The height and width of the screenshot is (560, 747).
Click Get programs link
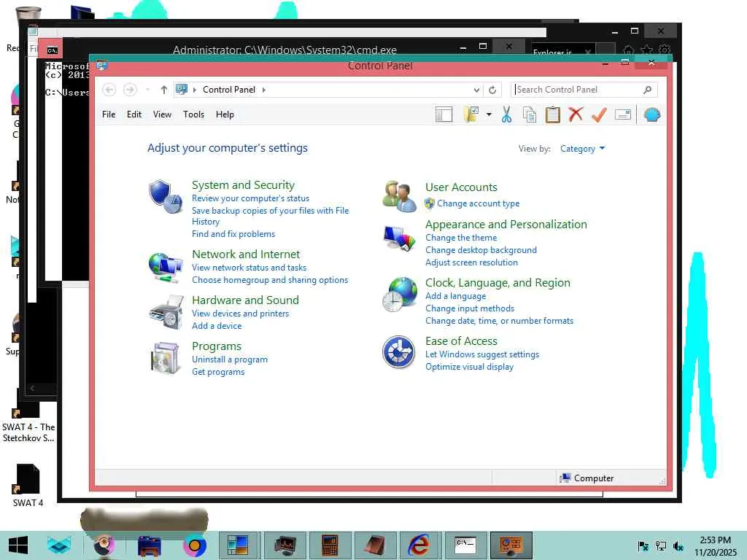[x=218, y=372]
